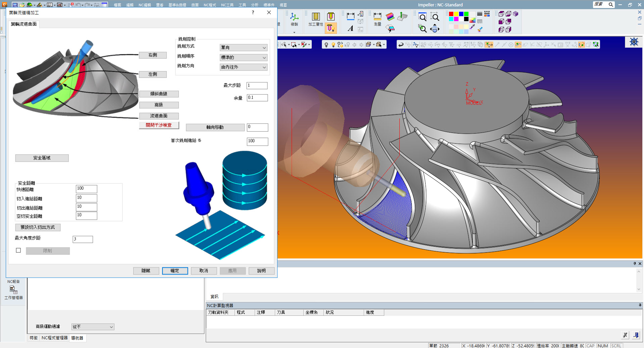The height and width of the screenshot is (348, 644).
Task: Click the solid purple shaded cube icon
Action: click(515, 14)
